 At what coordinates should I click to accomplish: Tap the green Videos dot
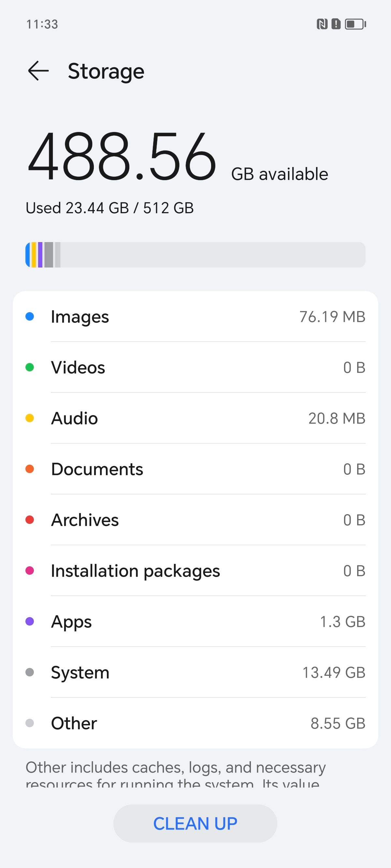click(x=30, y=367)
